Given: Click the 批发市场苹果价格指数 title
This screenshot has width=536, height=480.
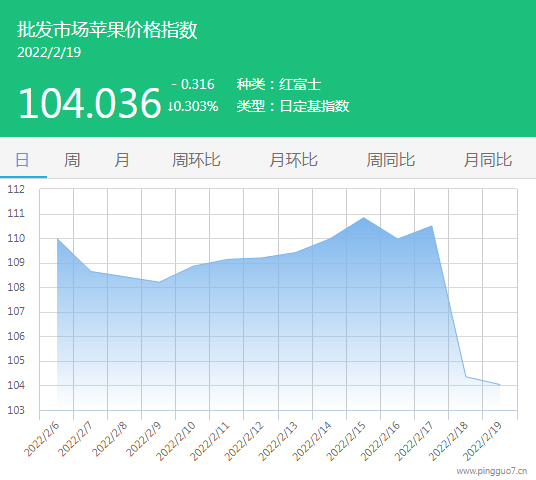Looking at the screenshot, I should (x=107, y=30).
